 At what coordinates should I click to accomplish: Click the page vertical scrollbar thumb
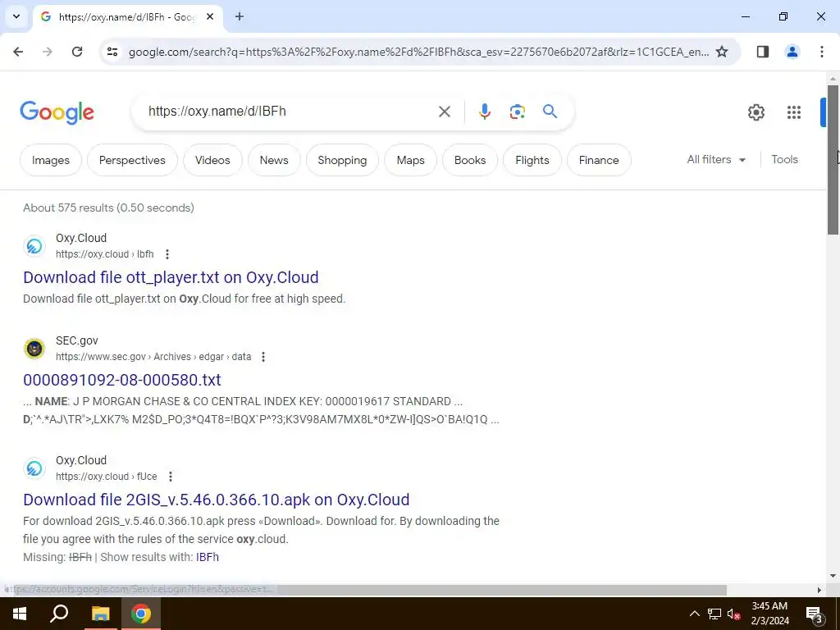833,160
